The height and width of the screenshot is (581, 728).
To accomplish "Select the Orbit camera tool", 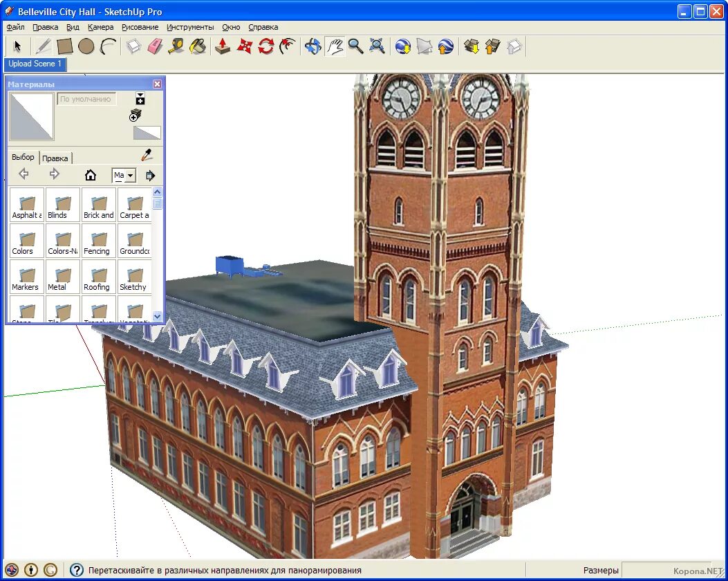I will pyautogui.click(x=313, y=46).
